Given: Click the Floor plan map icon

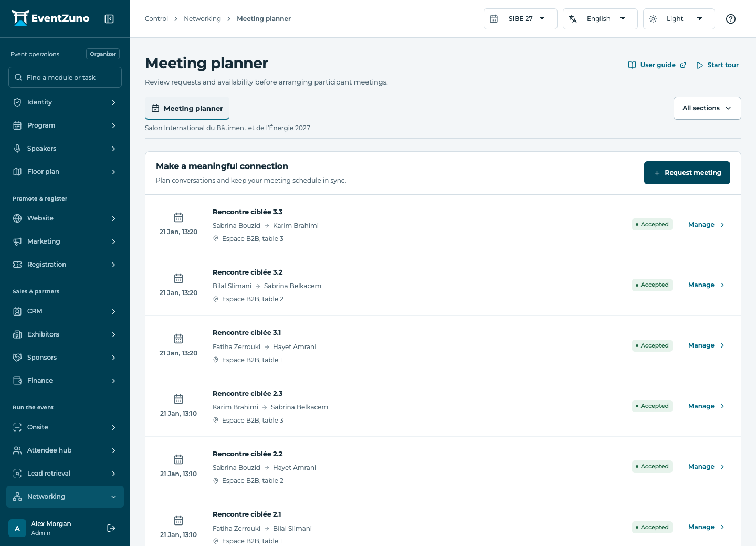Looking at the screenshot, I should point(17,172).
